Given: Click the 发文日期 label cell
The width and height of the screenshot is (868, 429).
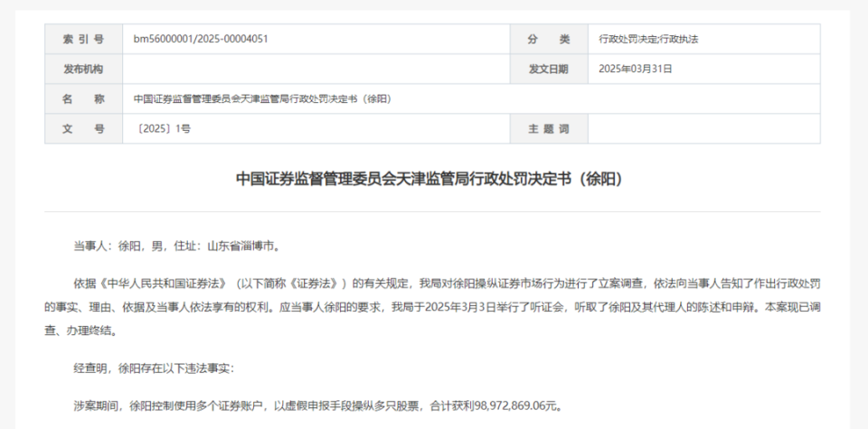Looking at the screenshot, I should click(549, 70).
